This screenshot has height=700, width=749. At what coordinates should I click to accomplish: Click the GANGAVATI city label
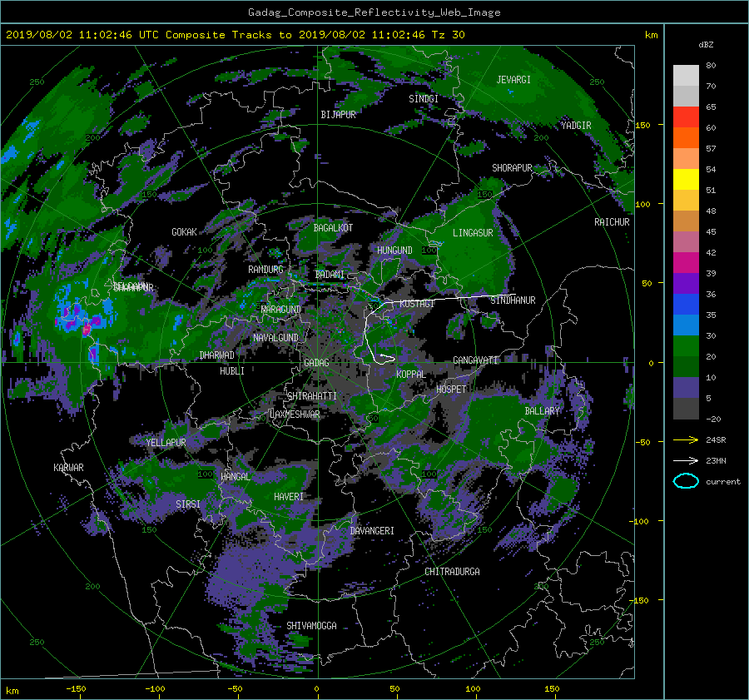475,360
